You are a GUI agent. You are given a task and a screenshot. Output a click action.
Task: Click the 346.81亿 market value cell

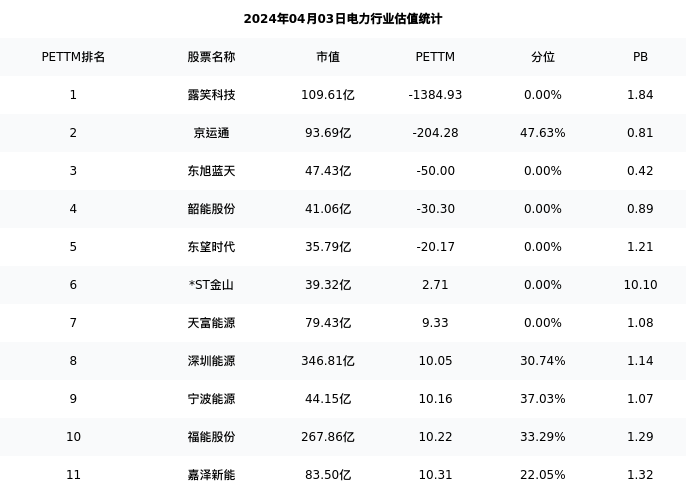point(328,361)
